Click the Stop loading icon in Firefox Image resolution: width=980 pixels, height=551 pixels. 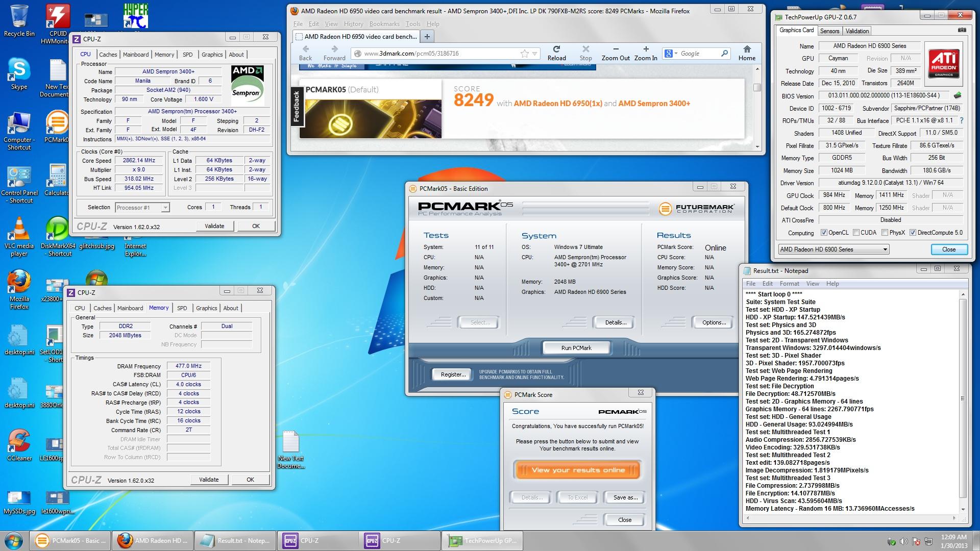pyautogui.click(x=585, y=53)
